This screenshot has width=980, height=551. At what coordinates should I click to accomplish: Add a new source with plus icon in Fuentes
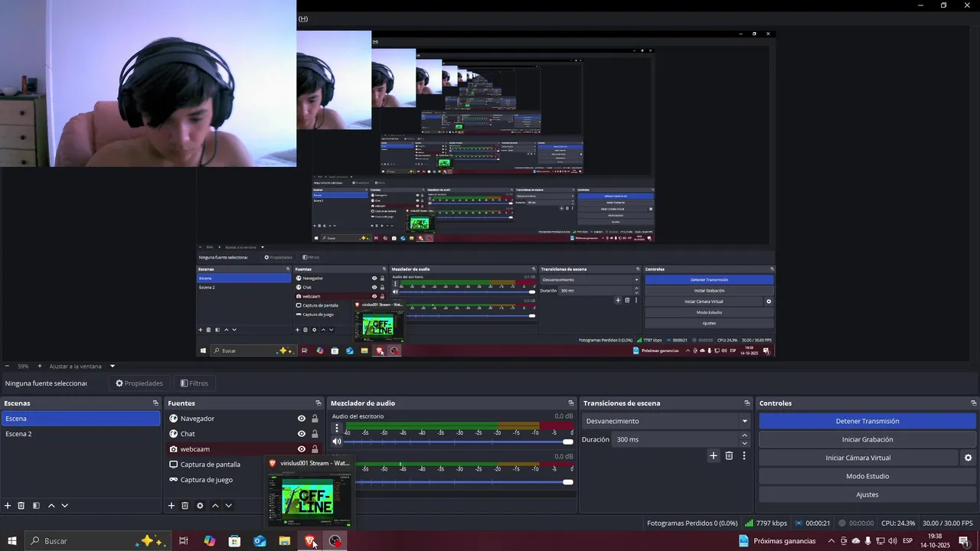(x=171, y=506)
